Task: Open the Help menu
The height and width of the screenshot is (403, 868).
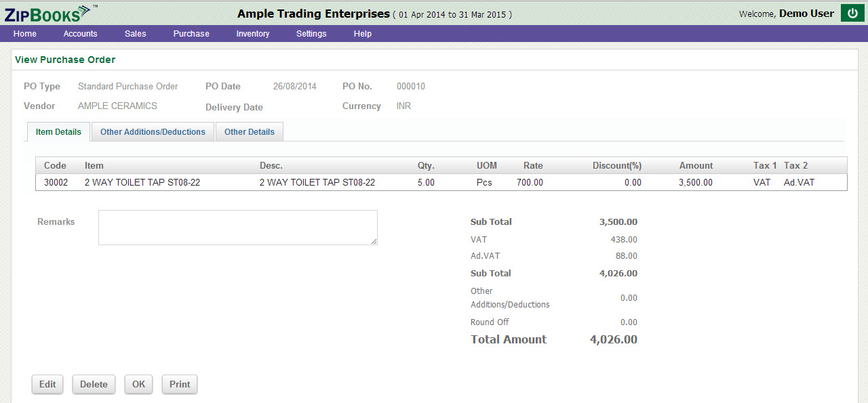Action: (x=362, y=34)
